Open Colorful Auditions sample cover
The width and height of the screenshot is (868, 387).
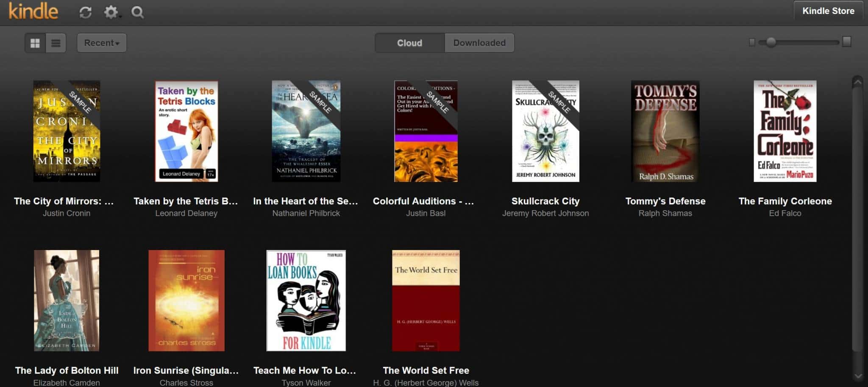pos(426,131)
